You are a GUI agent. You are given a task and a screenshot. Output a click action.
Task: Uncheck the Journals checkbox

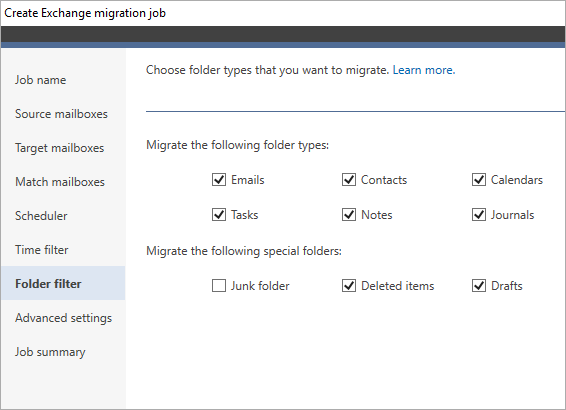(x=479, y=215)
